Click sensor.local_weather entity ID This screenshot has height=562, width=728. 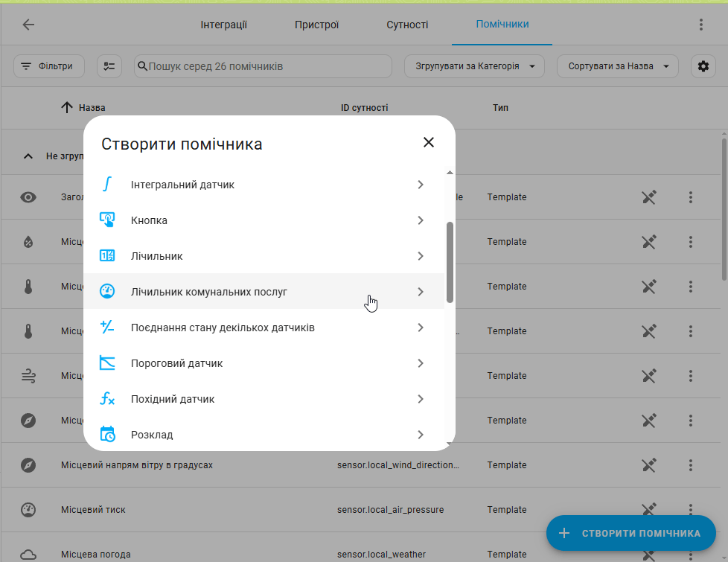(382, 554)
